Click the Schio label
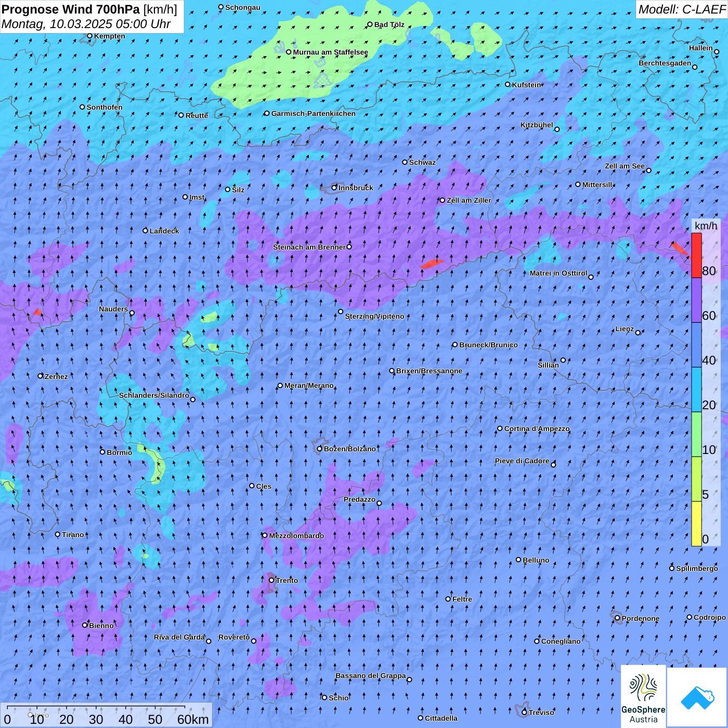 coord(339,698)
